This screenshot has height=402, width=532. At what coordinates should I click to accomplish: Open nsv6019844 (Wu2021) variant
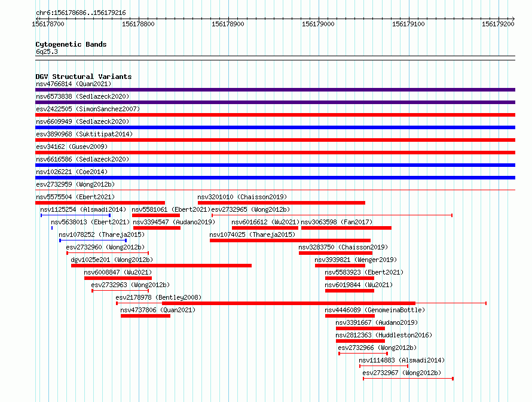click(359, 285)
